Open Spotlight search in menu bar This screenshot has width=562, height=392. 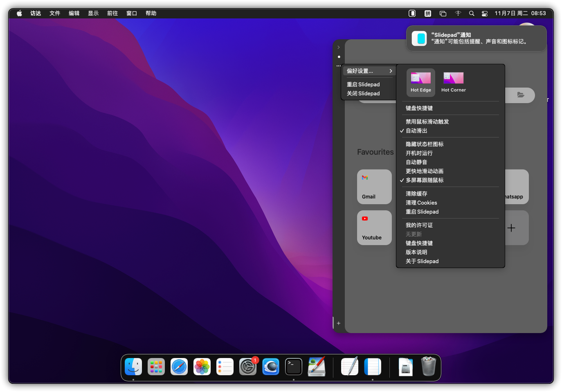tap(472, 13)
